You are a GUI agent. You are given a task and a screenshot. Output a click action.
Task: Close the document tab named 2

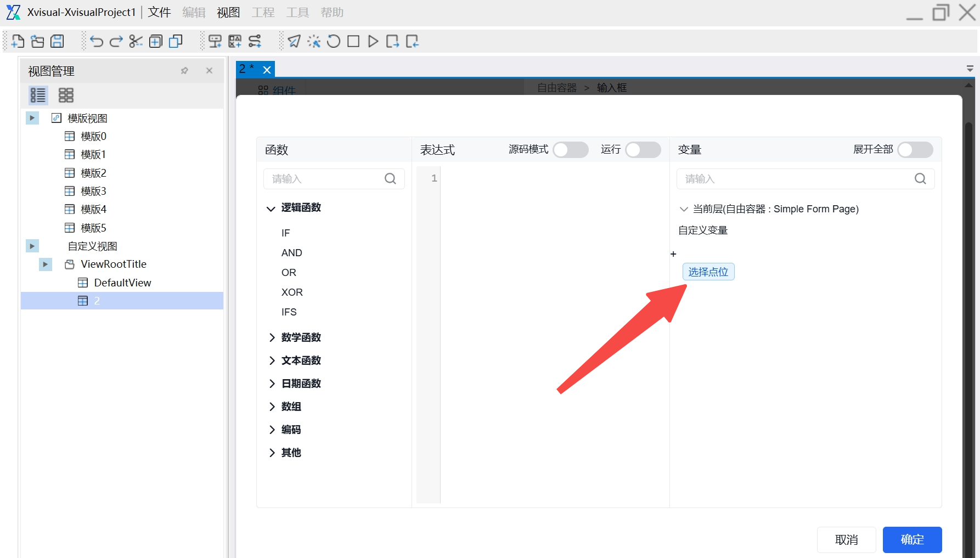(267, 70)
